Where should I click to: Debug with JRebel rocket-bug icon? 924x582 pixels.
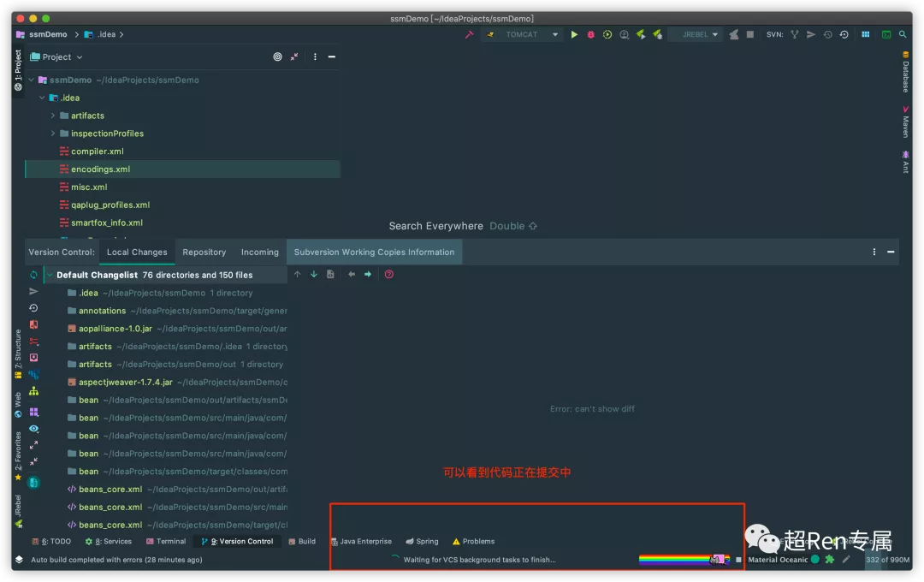point(657,34)
